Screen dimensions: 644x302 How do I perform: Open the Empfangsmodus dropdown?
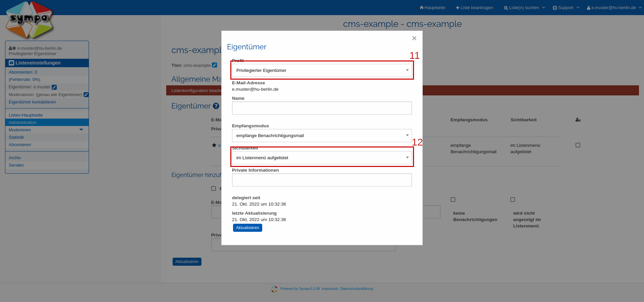point(322,136)
